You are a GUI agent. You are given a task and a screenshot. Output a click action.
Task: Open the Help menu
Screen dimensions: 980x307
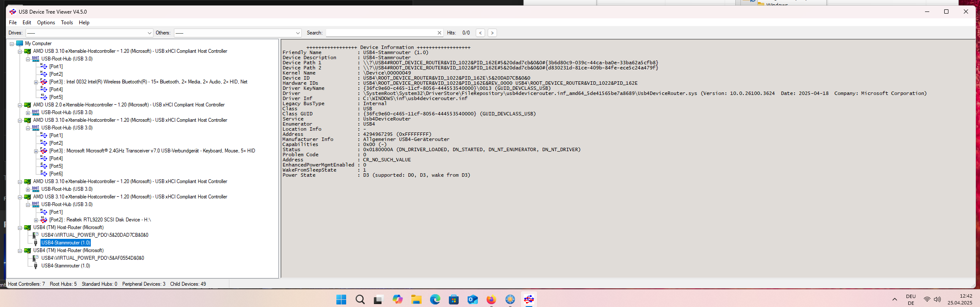pos(84,23)
